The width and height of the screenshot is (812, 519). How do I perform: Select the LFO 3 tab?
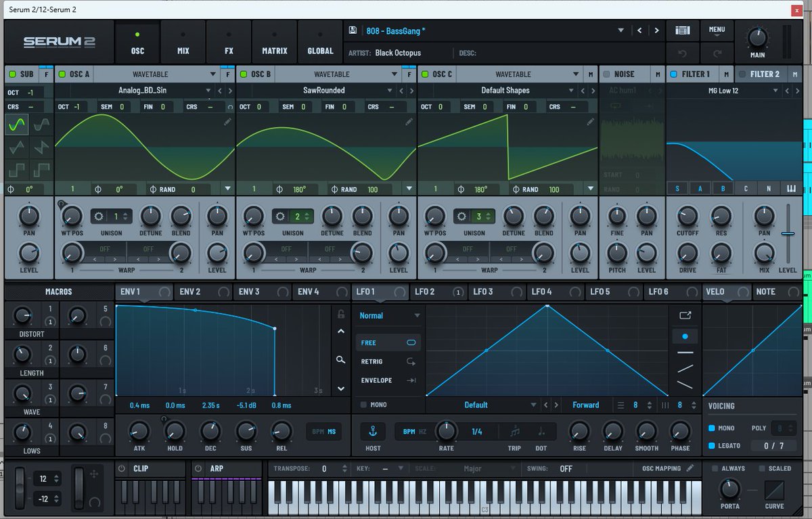coord(497,292)
